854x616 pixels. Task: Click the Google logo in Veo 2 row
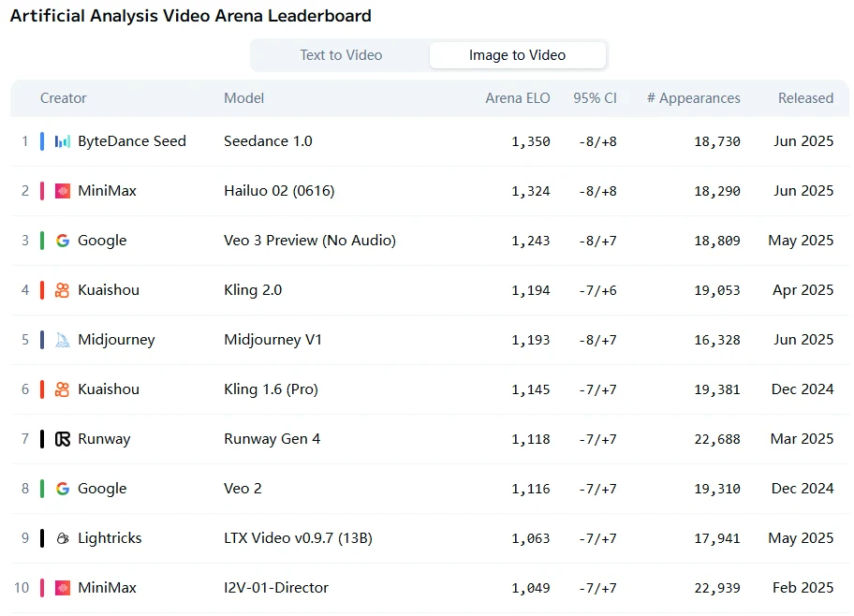click(x=63, y=489)
